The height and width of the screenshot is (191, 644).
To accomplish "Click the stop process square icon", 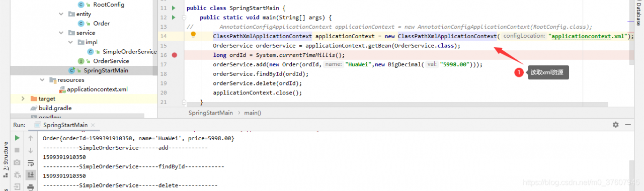I will coord(17,150).
